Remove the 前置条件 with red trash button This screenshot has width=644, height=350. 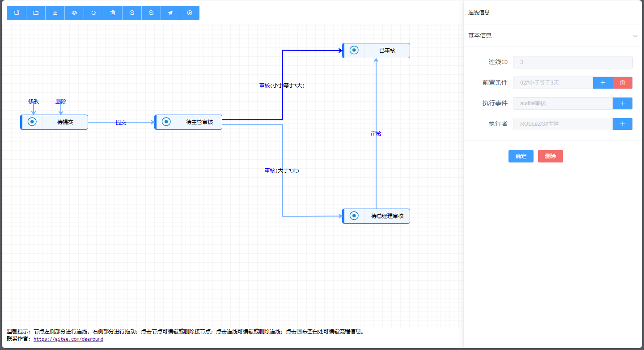623,83
